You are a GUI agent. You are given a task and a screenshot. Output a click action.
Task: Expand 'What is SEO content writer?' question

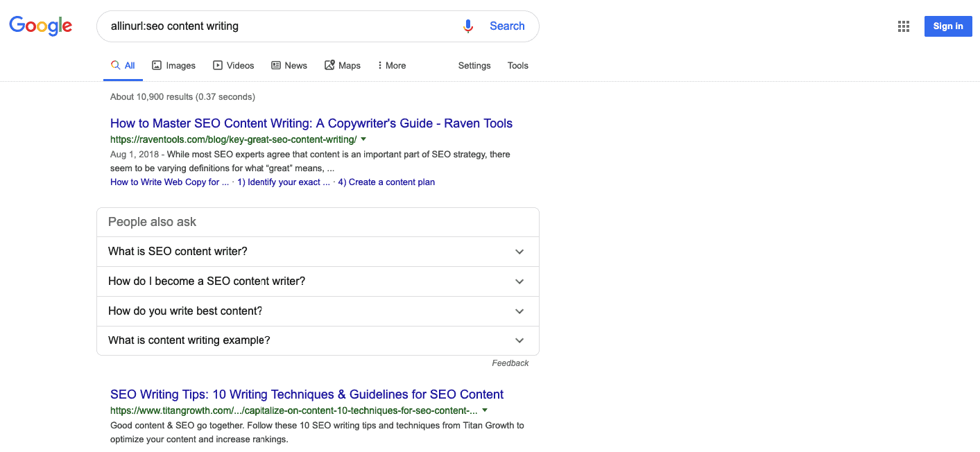tap(519, 252)
